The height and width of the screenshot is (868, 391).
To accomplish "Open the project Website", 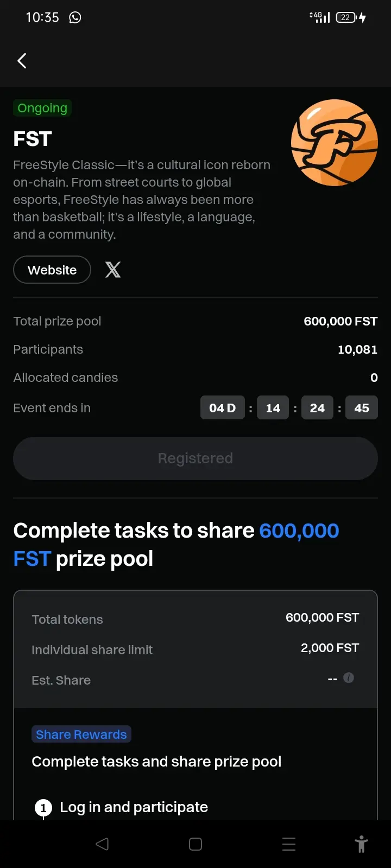I will click(52, 270).
